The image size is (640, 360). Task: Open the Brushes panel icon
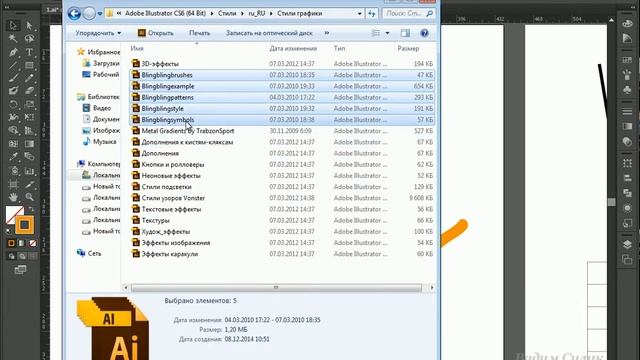click(627, 75)
